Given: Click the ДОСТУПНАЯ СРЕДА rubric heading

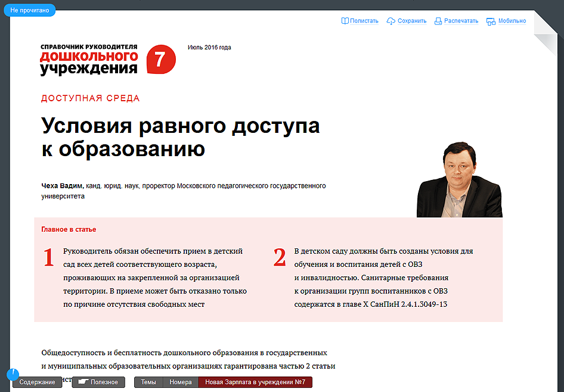Looking at the screenshot, I should [90, 98].
